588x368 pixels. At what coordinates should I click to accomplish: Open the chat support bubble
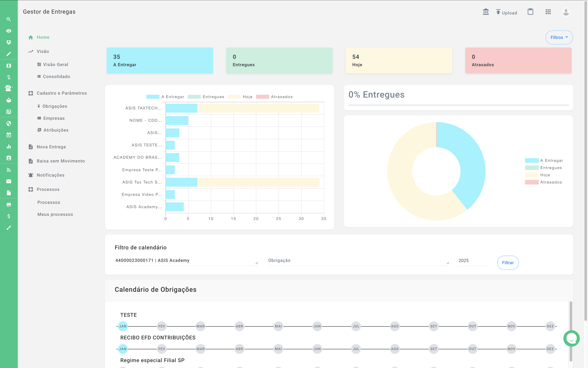coord(571,338)
